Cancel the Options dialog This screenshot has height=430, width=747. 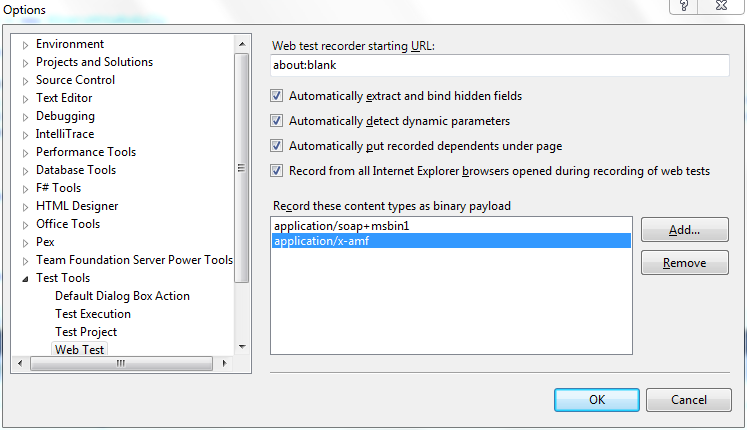(x=689, y=400)
